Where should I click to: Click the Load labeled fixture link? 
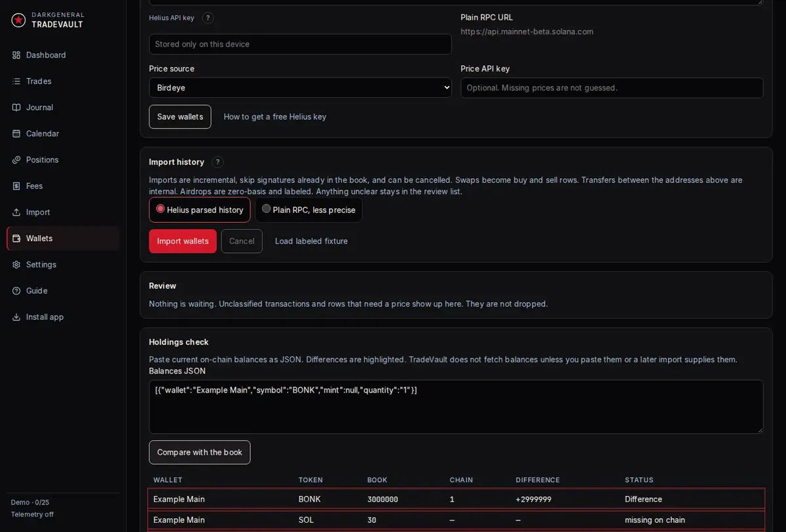(311, 241)
